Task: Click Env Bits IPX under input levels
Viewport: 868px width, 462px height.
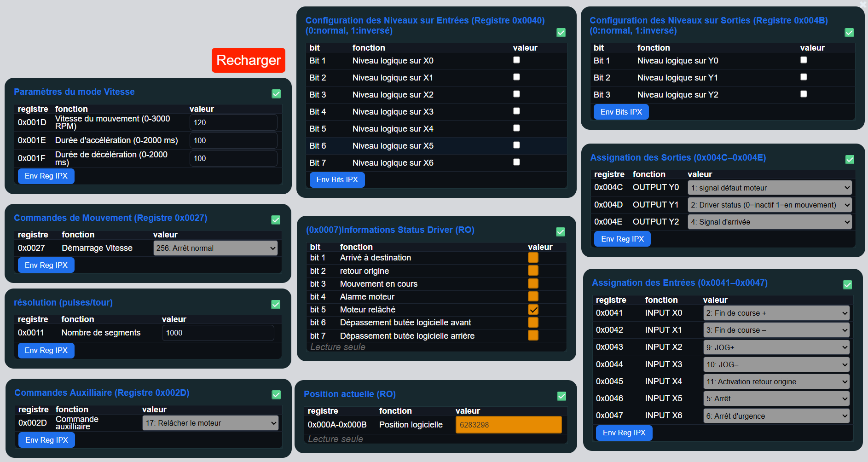Action: pyautogui.click(x=337, y=180)
